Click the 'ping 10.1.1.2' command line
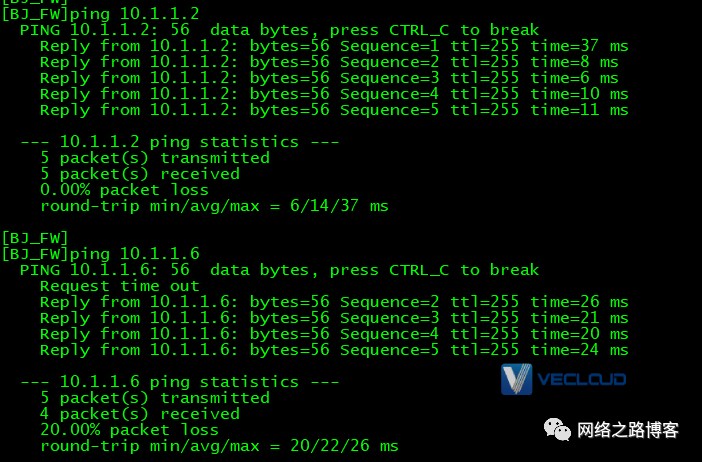702x462 pixels. [101, 14]
